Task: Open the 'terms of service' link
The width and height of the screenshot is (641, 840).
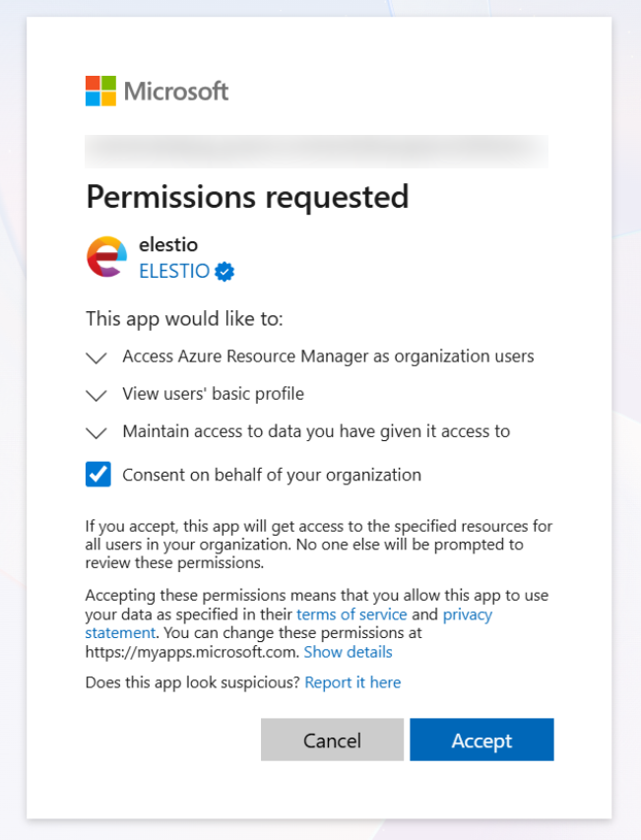Action: pyautogui.click(x=352, y=614)
